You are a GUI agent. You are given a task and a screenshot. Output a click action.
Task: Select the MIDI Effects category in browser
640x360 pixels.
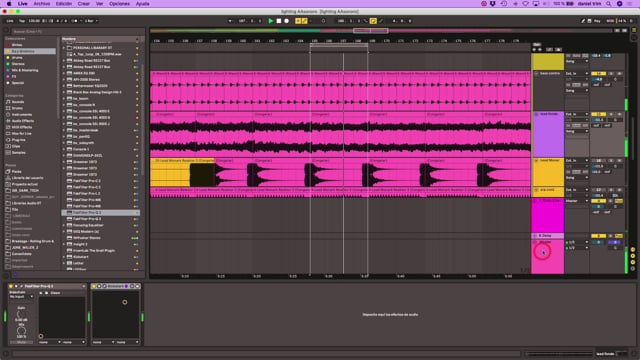click(22, 127)
